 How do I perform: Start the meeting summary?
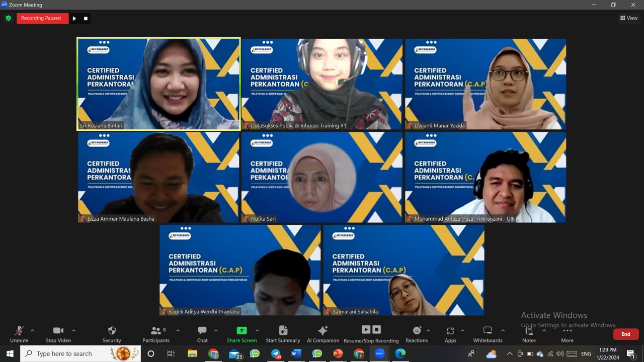point(283,334)
